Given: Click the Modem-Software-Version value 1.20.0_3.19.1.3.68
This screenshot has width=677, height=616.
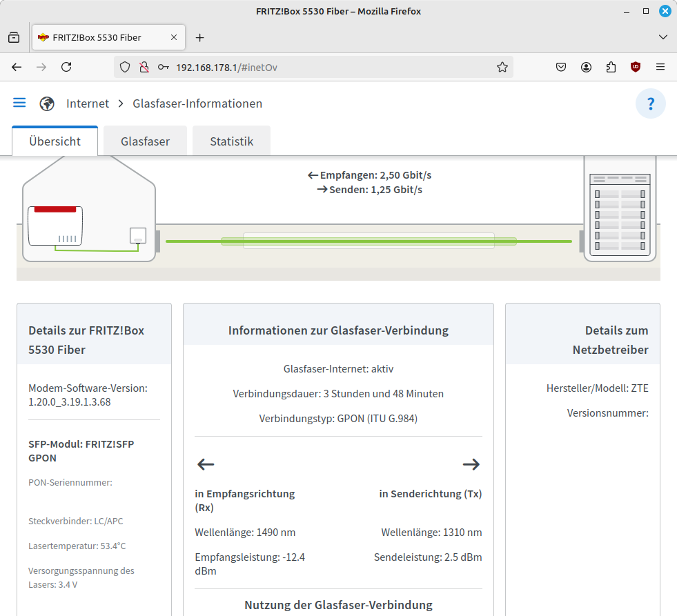Looking at the screenshot, I should pos(70,402).
